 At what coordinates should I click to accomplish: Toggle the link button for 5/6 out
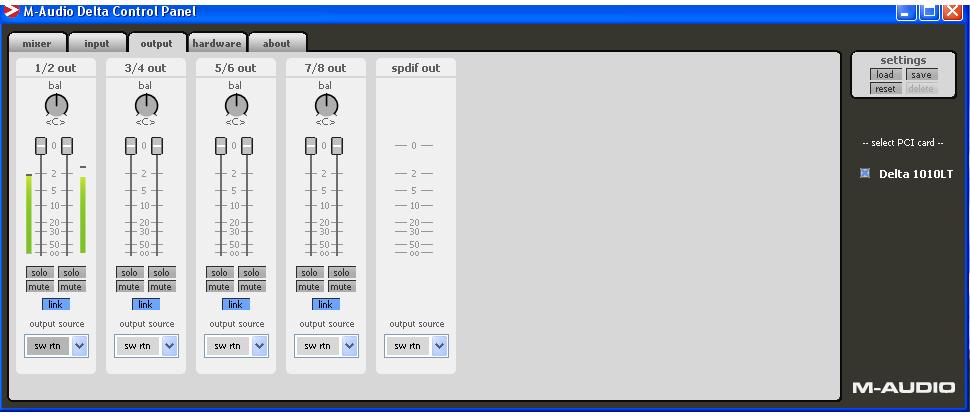point(236,304)
